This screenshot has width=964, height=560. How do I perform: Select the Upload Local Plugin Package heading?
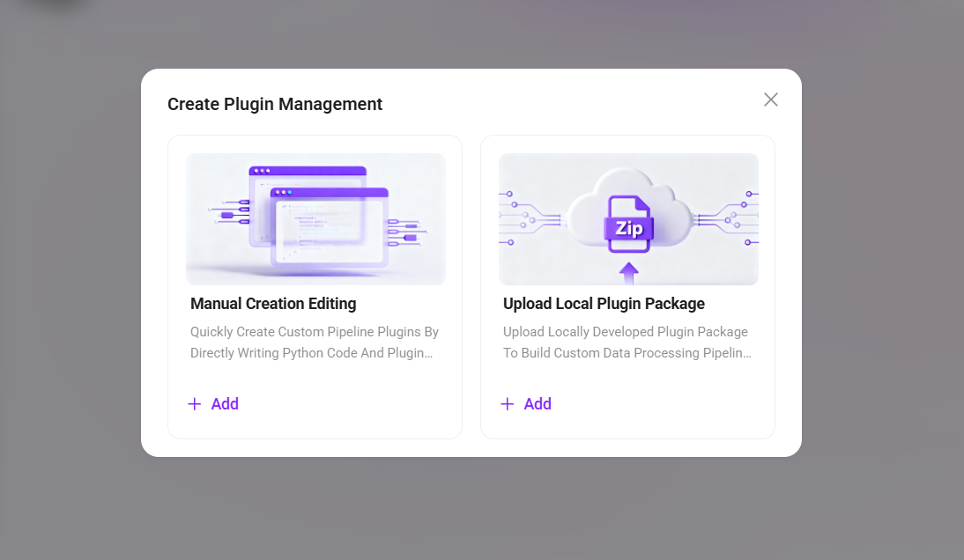pyautogui.click(x=604, y=304)
